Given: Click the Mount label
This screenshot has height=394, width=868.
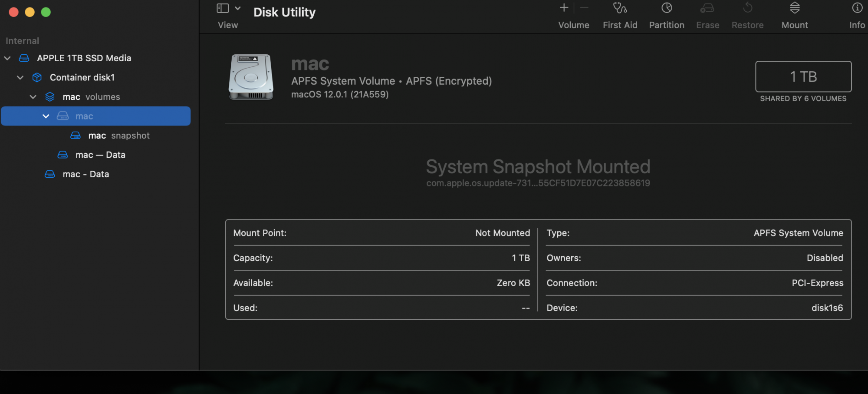Looking at the screenshot, I should (x=795, y=25).
